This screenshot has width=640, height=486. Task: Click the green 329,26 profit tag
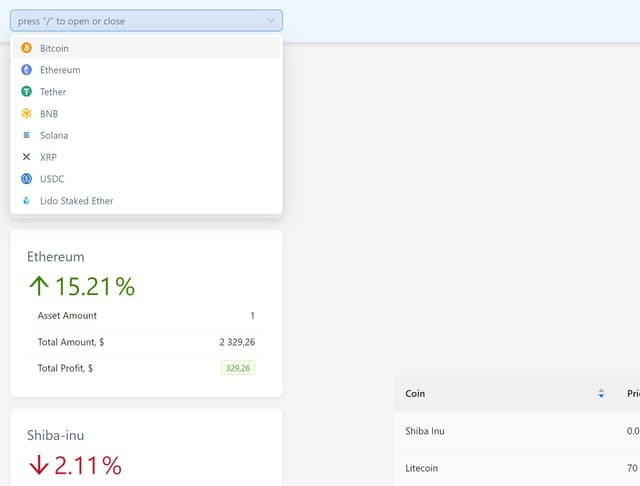pyautogui.click(x=239, y=368)
